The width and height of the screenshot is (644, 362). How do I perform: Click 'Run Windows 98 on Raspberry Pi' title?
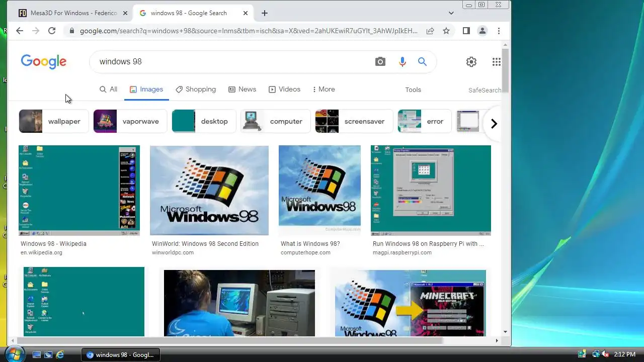tap(428, 244)
